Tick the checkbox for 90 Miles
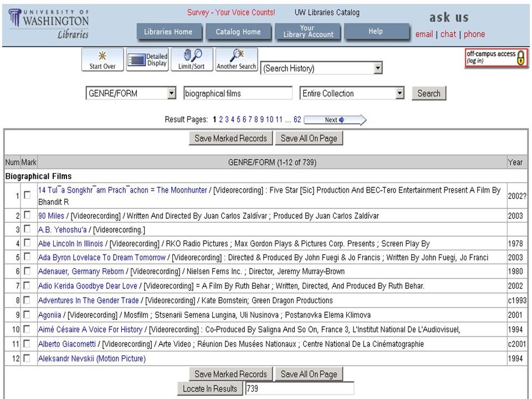 pos(27,215)
